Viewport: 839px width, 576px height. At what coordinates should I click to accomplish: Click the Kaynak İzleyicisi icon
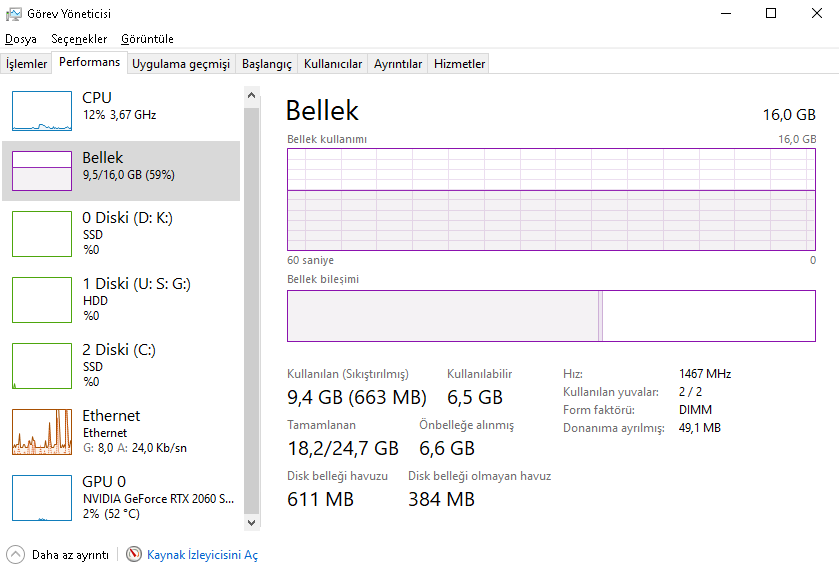[x=134, y=554]
